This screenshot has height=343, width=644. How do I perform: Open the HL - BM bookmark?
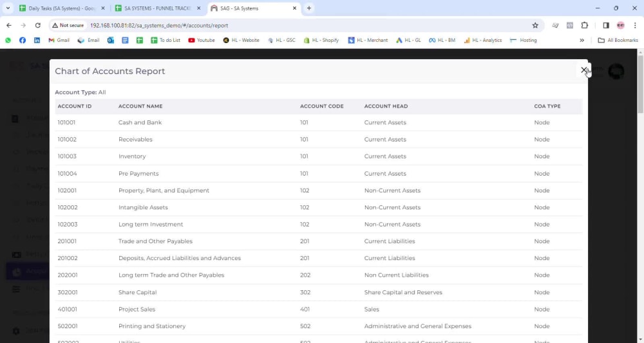click(x=442, y=40)
